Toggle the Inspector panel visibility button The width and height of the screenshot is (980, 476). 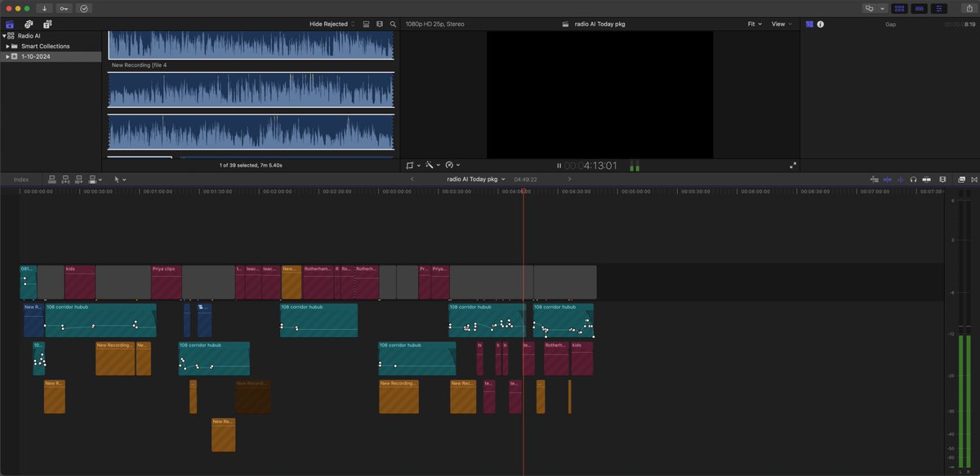click(938, 8)
